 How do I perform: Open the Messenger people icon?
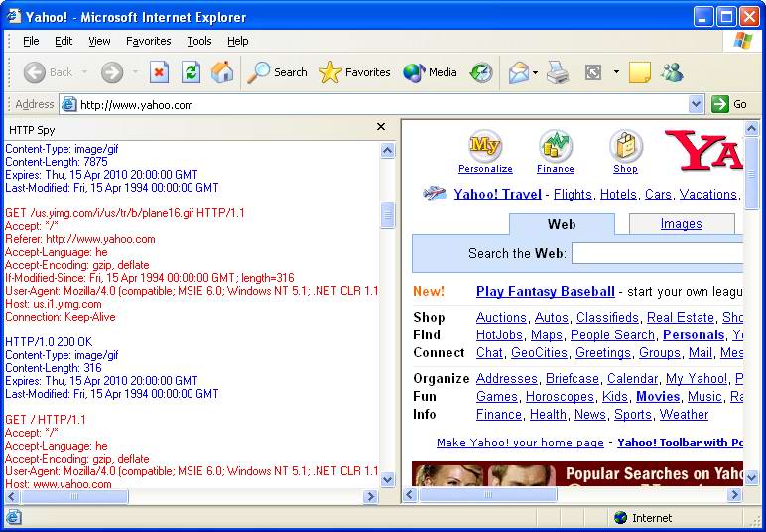pos(672,72)
